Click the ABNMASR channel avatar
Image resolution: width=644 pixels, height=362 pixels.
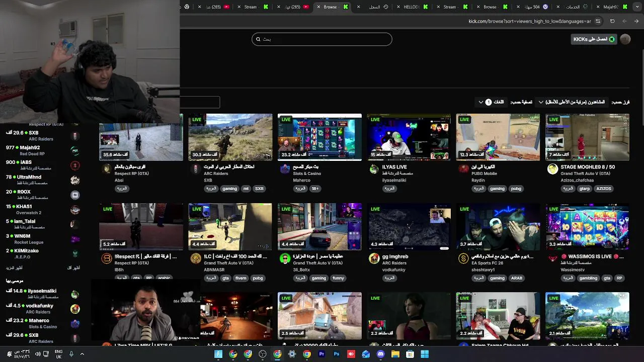(x=196, y=258)
